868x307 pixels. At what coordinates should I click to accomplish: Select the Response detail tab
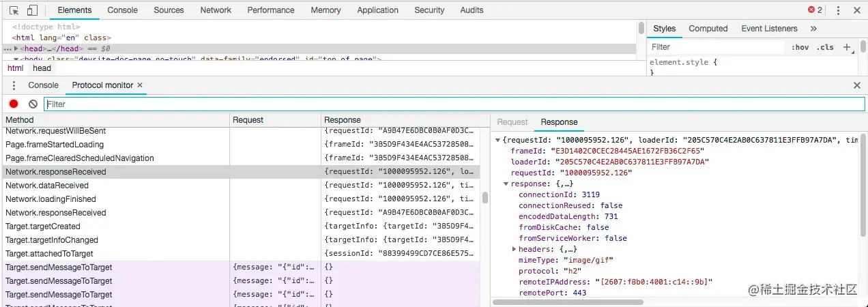[559, 122]
